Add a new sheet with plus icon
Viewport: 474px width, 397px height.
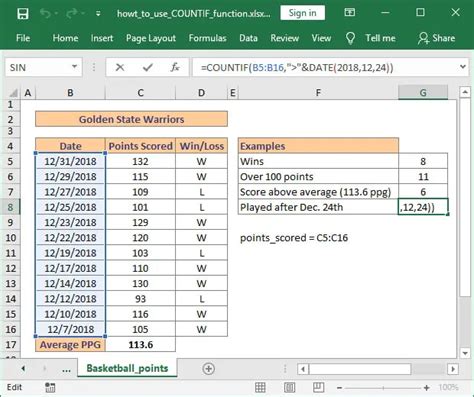coord(209,369)
